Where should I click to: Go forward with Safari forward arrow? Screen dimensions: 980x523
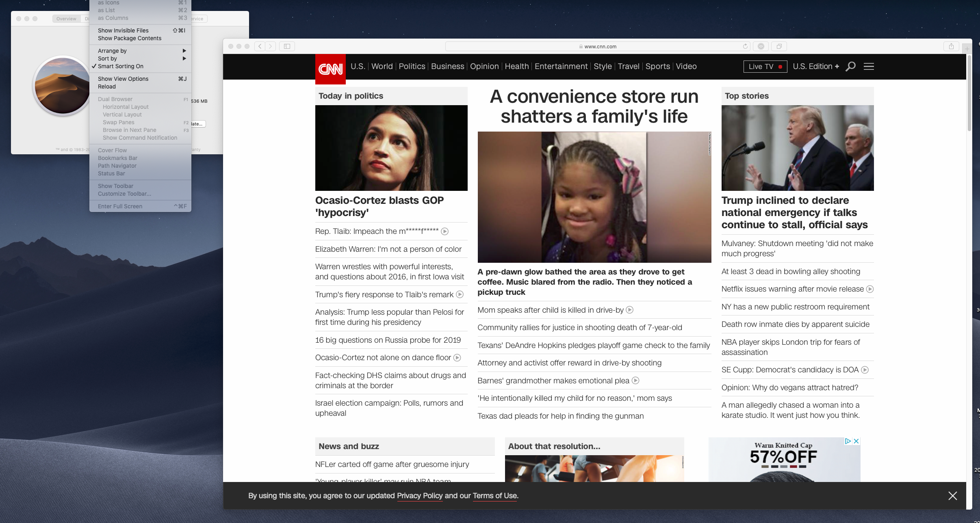(271, 46)
